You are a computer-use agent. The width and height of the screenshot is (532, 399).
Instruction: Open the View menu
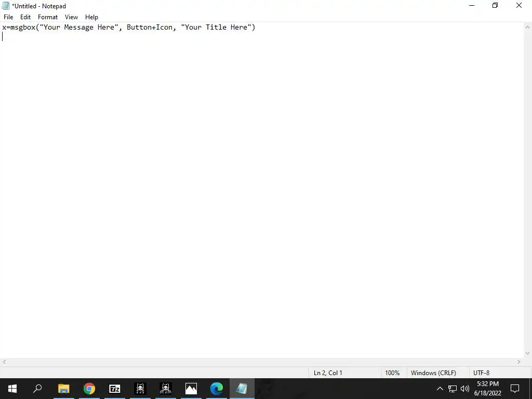(71, 17)
